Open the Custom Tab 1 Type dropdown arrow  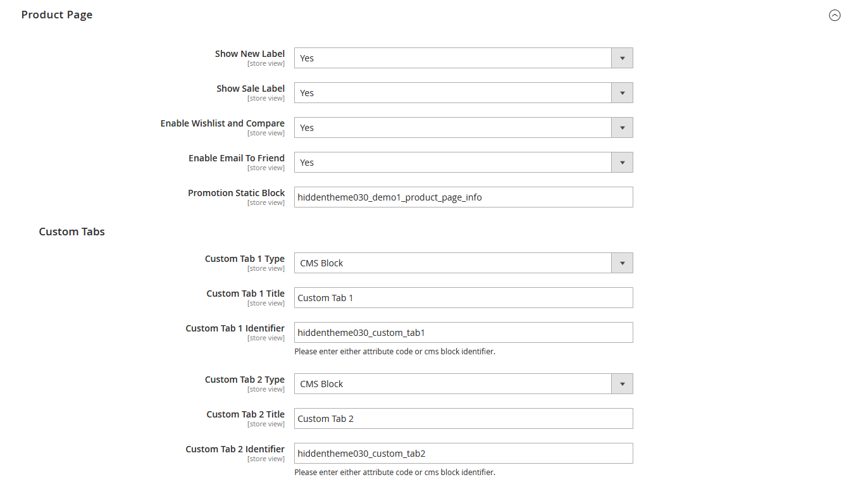tap(622, 263)
